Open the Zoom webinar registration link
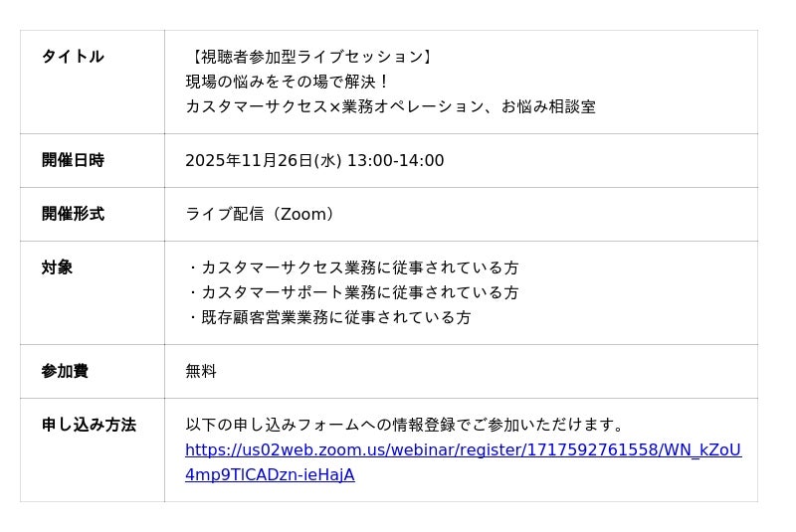 click(463, 450)
